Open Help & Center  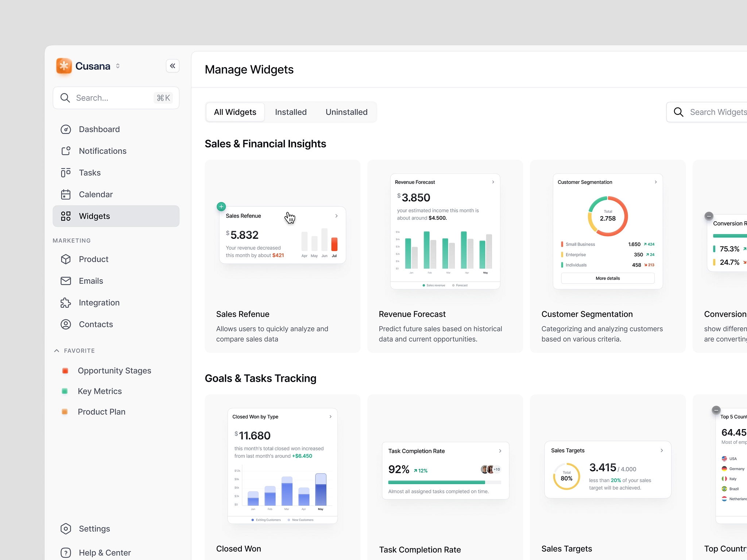pyautogui.click(x=104, y=552)
